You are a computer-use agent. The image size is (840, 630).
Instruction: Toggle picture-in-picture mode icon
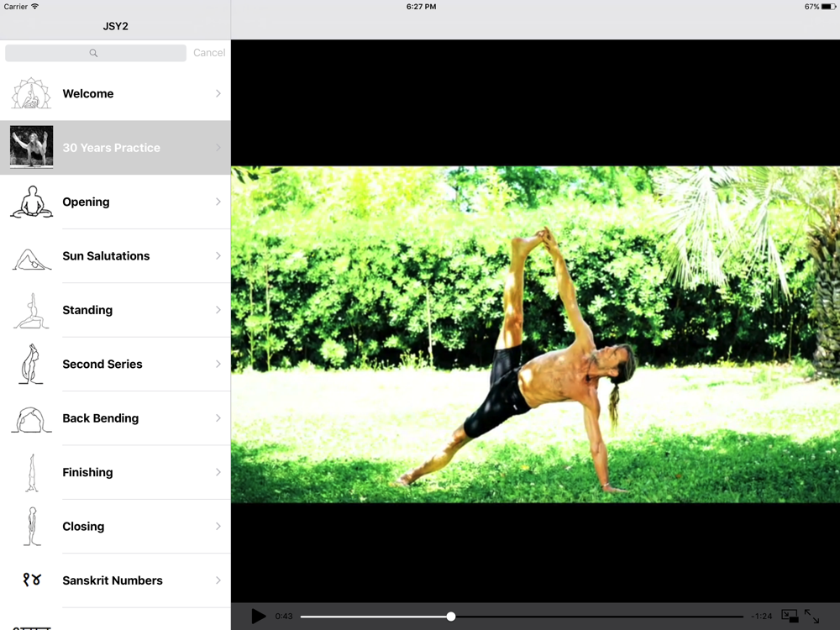(x=790, y=616)
